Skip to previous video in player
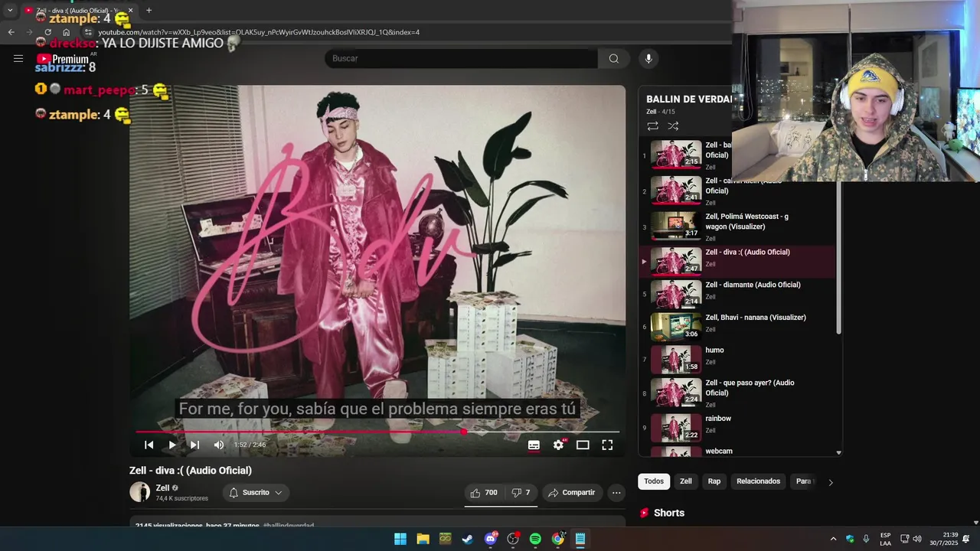This screenshot has height=551, width=980. [x=149, y=445]
